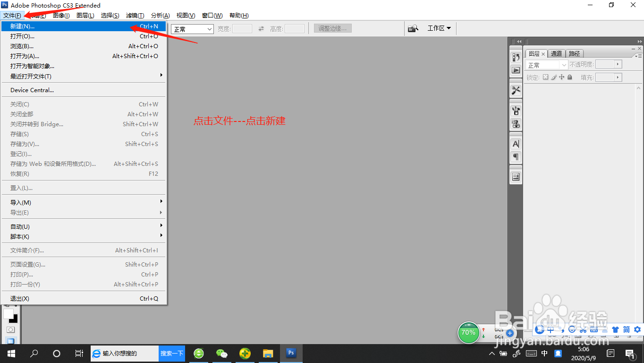Open the 360 Safe green-plus taskbar icon
This screenshot has height=363, width=644.
[245, 353]
